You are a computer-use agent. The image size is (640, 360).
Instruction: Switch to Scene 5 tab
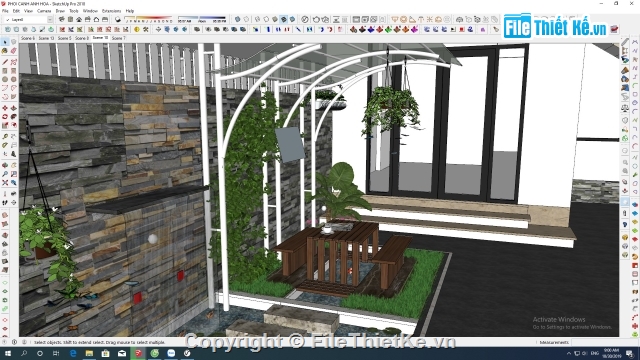(x=64, y=38)
